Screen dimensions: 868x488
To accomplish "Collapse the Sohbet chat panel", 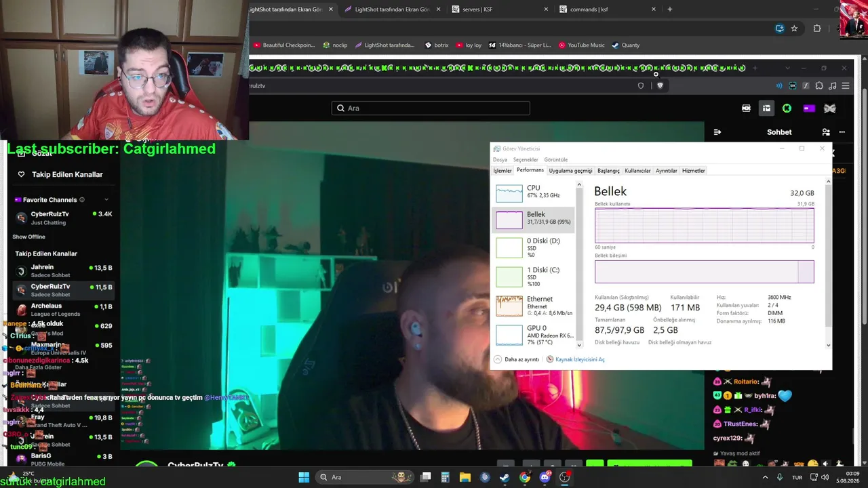I will [717, 132].
